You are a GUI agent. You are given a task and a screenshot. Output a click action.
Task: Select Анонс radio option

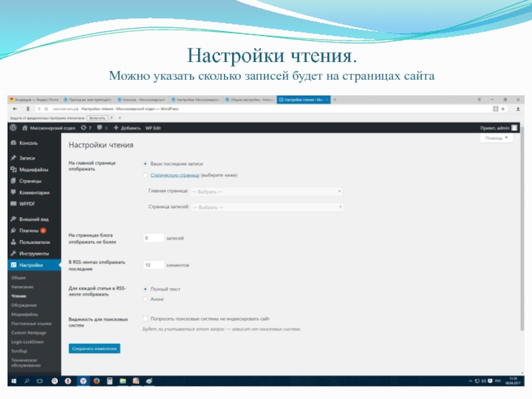pyautogui.click(x=145, y=299)
